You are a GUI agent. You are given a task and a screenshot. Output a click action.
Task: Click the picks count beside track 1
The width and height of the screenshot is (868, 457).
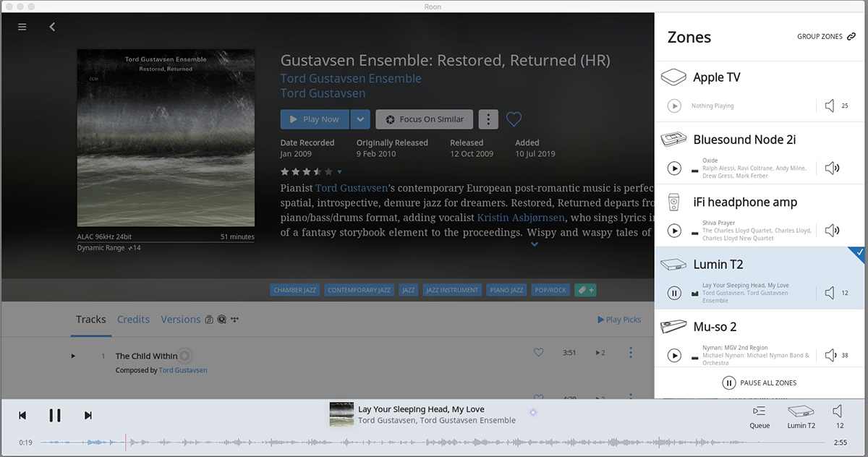tap(600, 353)
